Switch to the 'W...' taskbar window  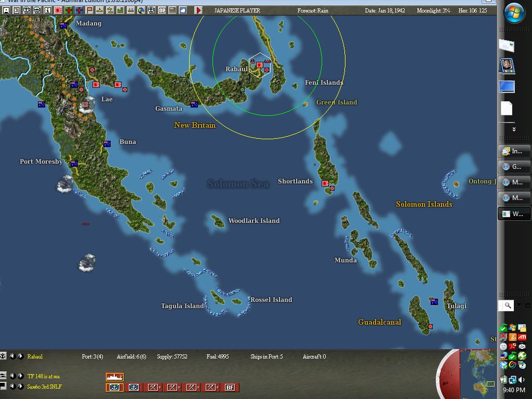514,214
